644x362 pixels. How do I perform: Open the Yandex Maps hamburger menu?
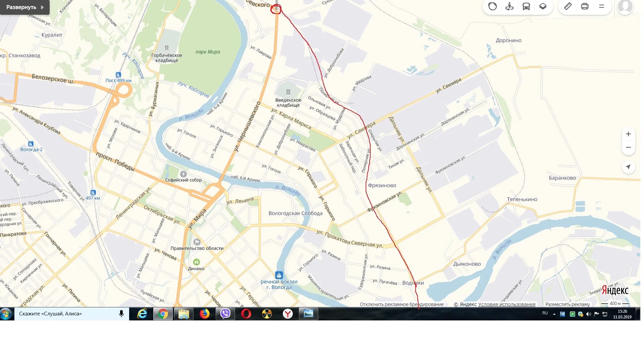pos(601,6)
